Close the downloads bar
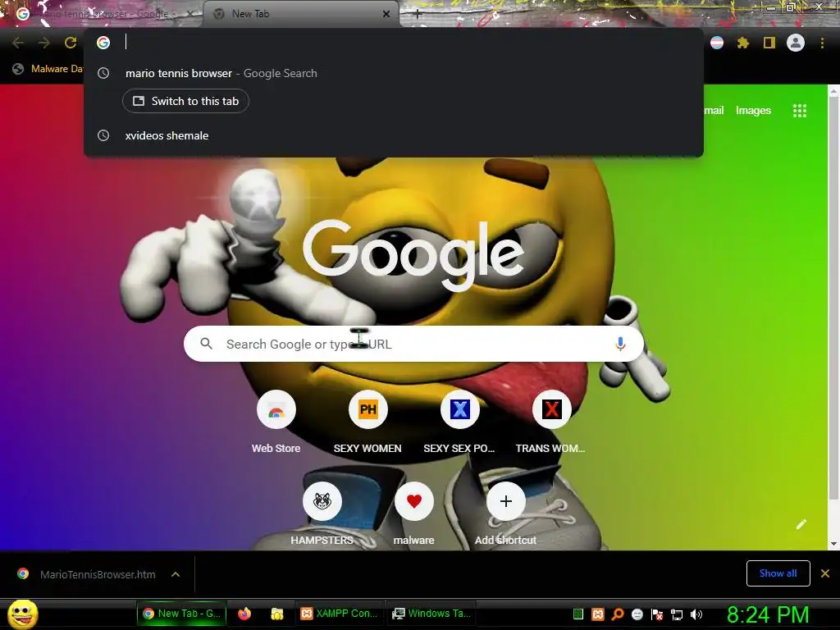840x630 pixels. 825,573
